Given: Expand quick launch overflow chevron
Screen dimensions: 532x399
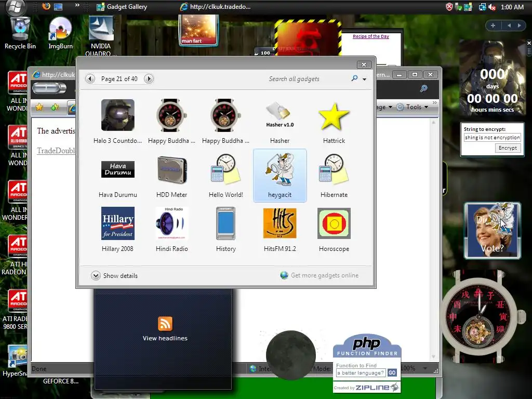Looking at the screenshot, I should [77, 5].
